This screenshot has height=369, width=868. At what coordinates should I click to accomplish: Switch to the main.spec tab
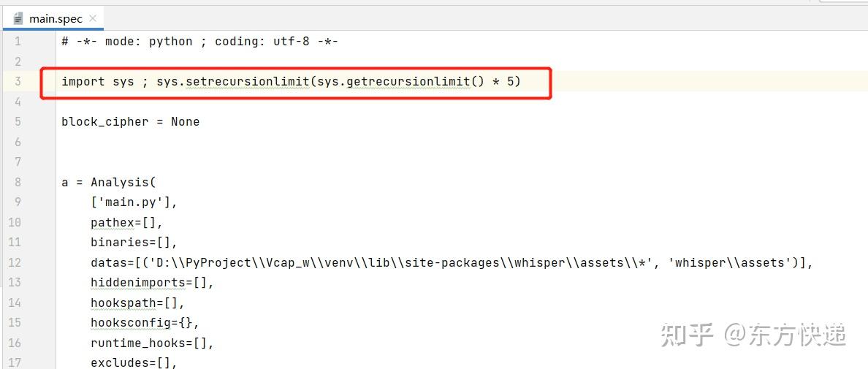click(x=56, y=19)
